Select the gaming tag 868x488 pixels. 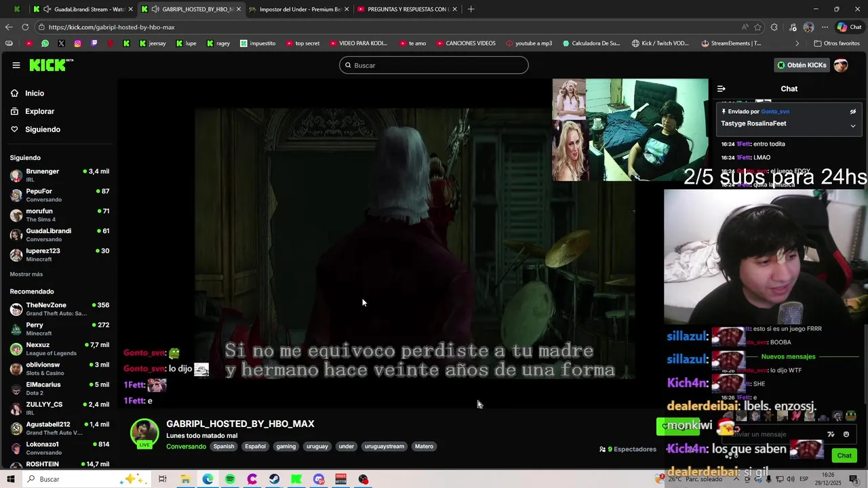[x=285, y=446]
